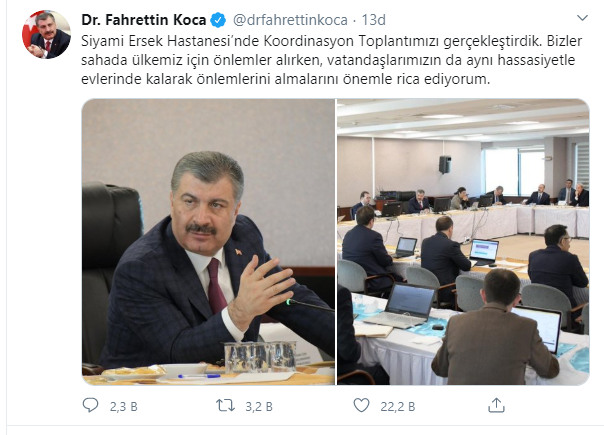Open the tweet via the 13d timestamp

coord(373,20)
